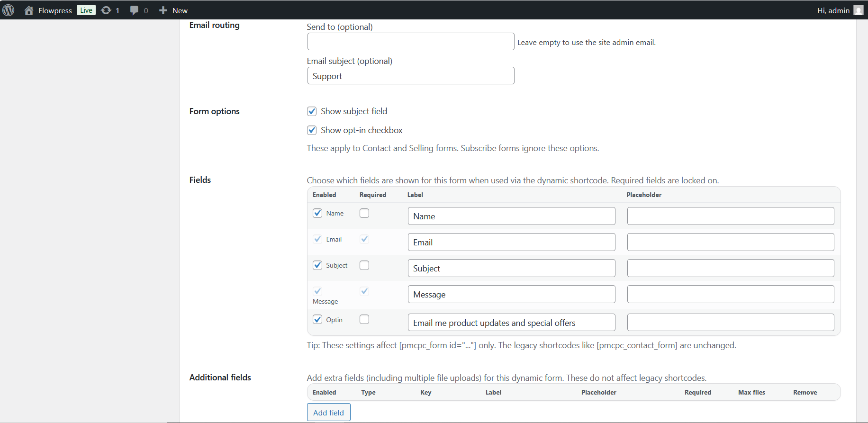
Task: Edit the Name label input
Action: (x=512, y=216)
